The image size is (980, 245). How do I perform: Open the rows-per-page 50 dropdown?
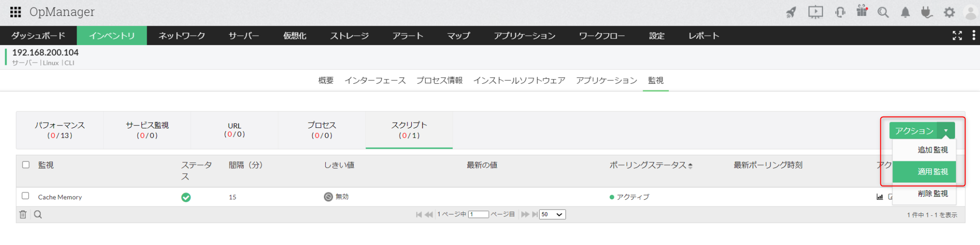click(552, 214)
